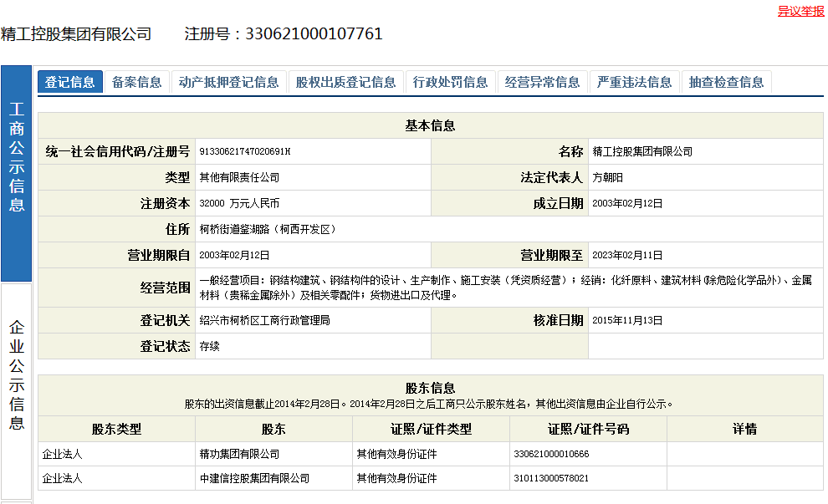Open the 抽查检查信息 tab
The height and width of the screenshot is (504, 828).
pyautogui.click(x=727, y=82)
